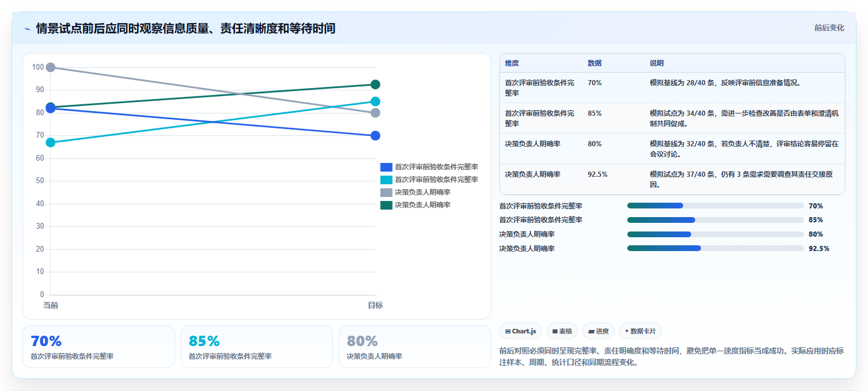Open the 85% data card
Image resolution: width=868 pixels, height=391 pixels.
(x=257, y=347)
